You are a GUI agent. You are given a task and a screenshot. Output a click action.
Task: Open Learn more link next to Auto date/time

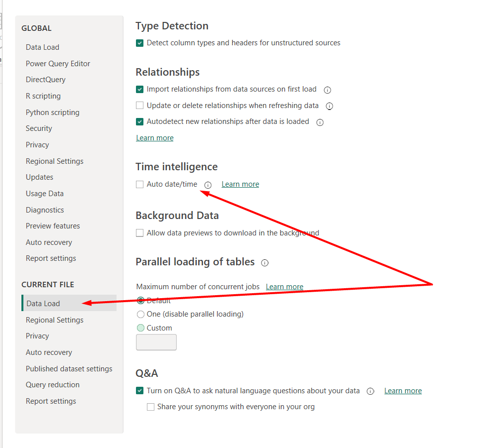pyautogui.click(x=240, y=184)
